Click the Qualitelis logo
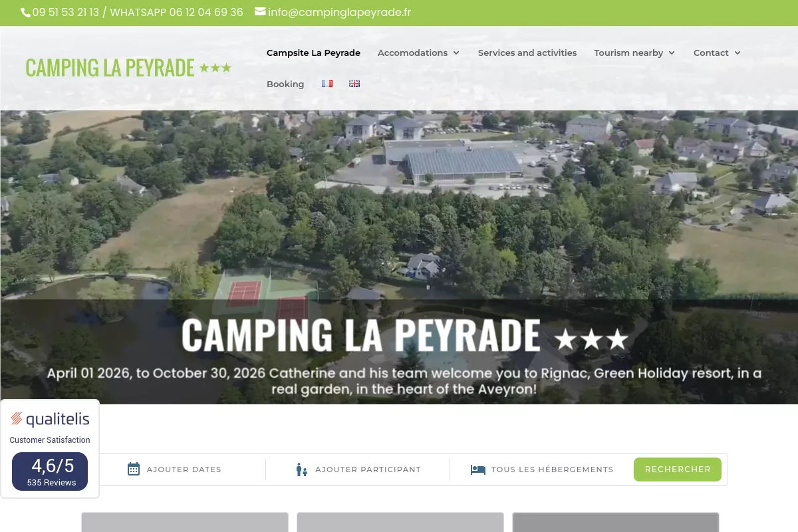The image size is (798, 532). click(50, 419)
